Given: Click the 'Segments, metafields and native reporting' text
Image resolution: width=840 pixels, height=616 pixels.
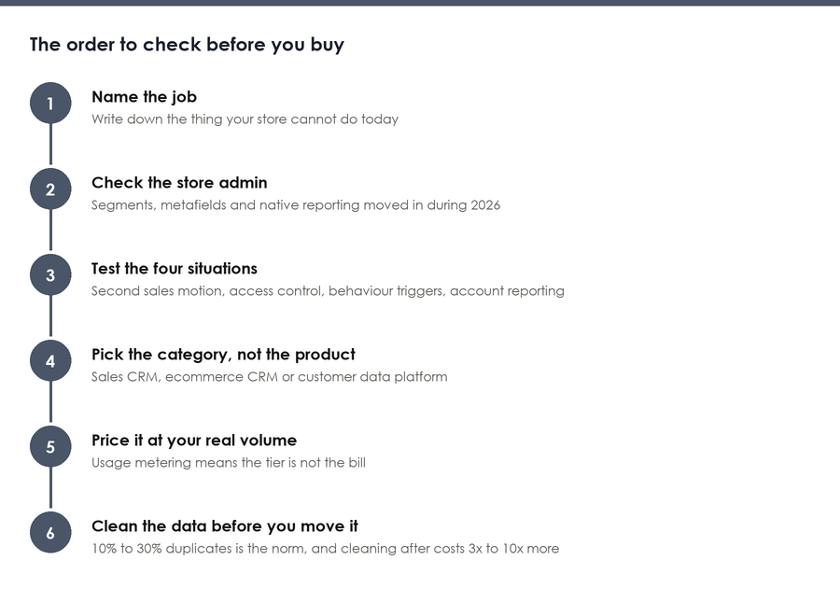Looking at the screenshot, I should click(x=296, y=205).
